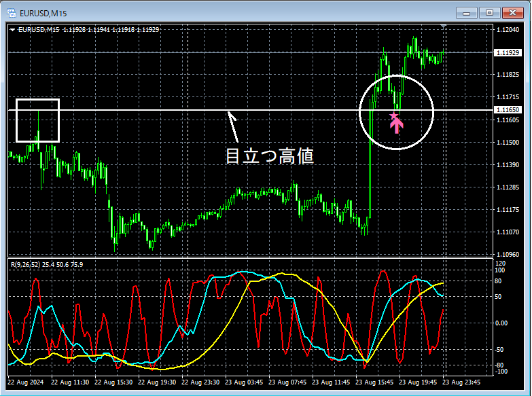532x396 pixels.
Task: Click the 23 Aug 11:45 time label
Action: tap(330, 382)
